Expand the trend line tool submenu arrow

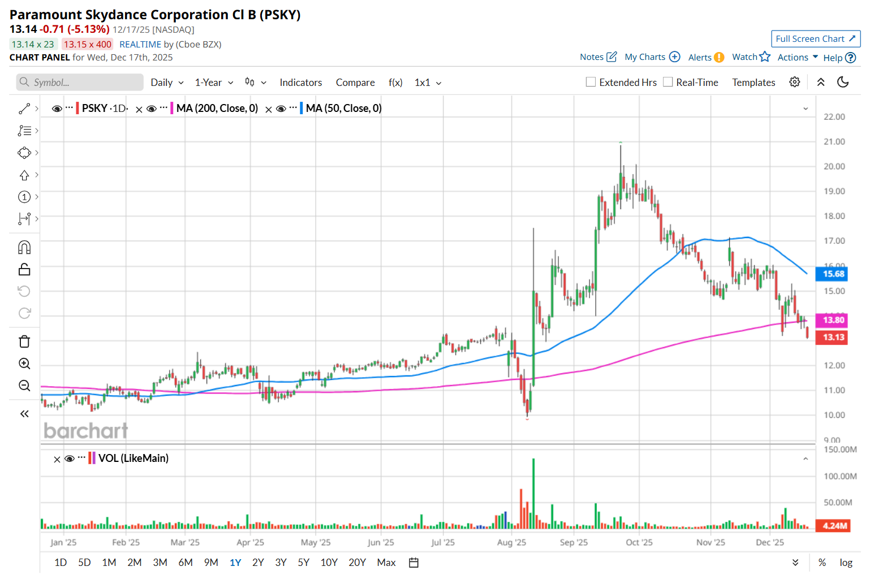pyautogui.click(x=37, y=109)
